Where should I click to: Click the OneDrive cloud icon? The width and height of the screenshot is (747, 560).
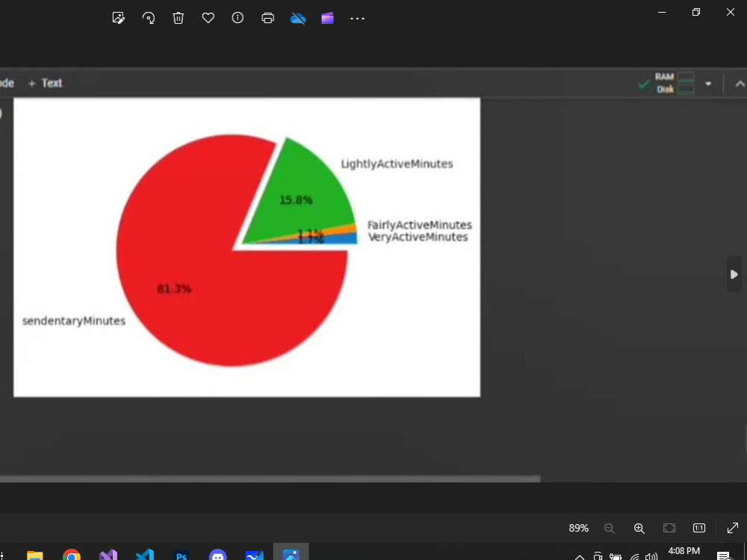coord(298,18)
